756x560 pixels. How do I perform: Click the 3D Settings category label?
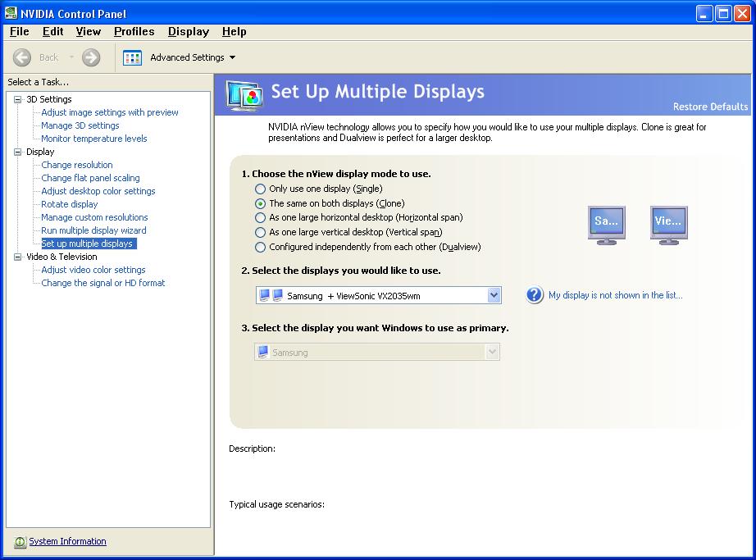coord(49,99)
